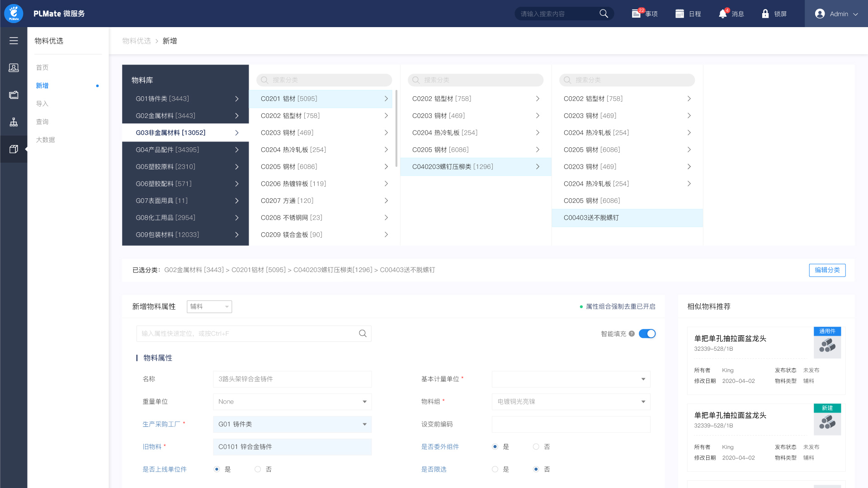Screen dimensions: 868x488
Task: Open the 日程 calendar icon
Action: click(x=679, y=14)
